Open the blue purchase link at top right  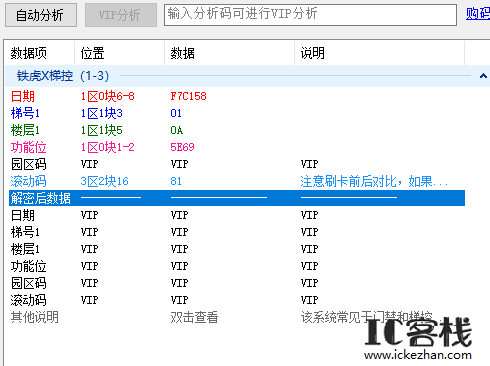tap(478, 14)
